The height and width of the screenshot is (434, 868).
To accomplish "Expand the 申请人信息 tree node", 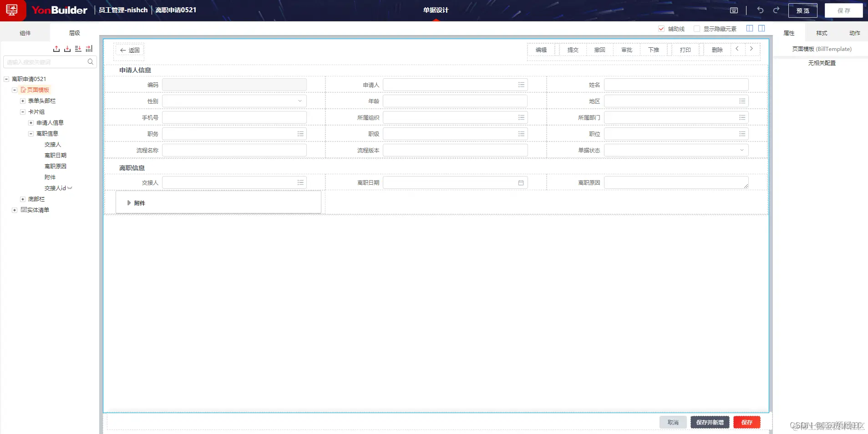I will tap(31, 122).
